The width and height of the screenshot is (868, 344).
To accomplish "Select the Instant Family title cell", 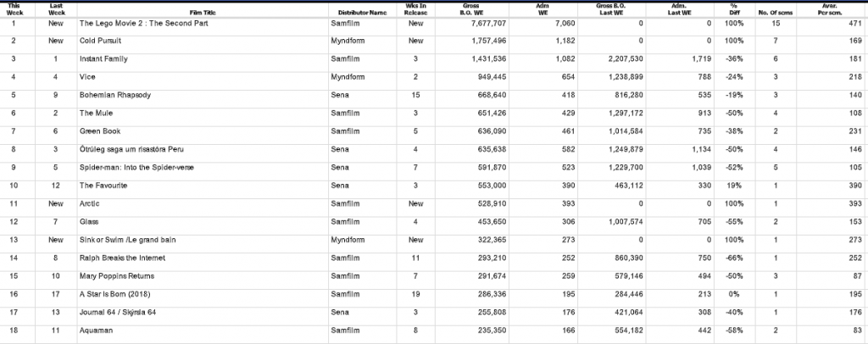I will (x=104, y=58).
